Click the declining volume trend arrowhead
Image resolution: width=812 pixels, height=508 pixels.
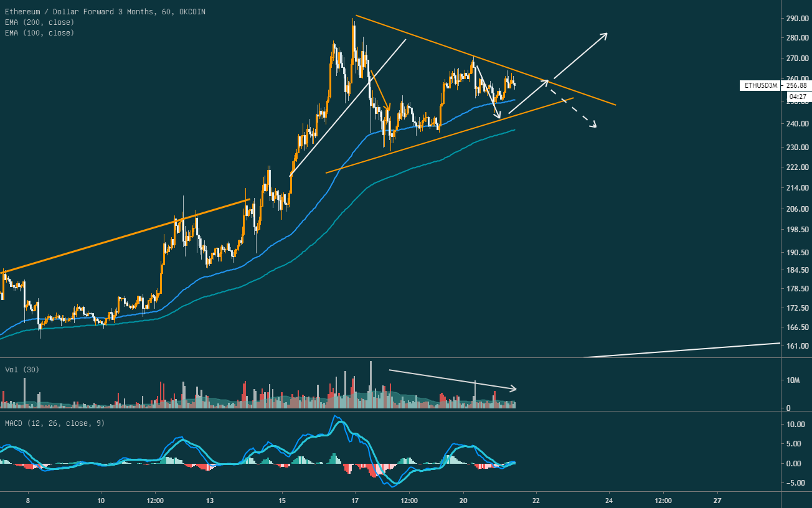513,389
